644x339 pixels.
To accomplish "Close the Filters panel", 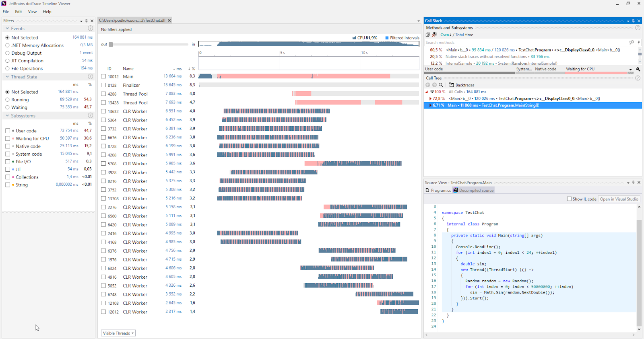I will pyautogui.click(x=92, y=21).
